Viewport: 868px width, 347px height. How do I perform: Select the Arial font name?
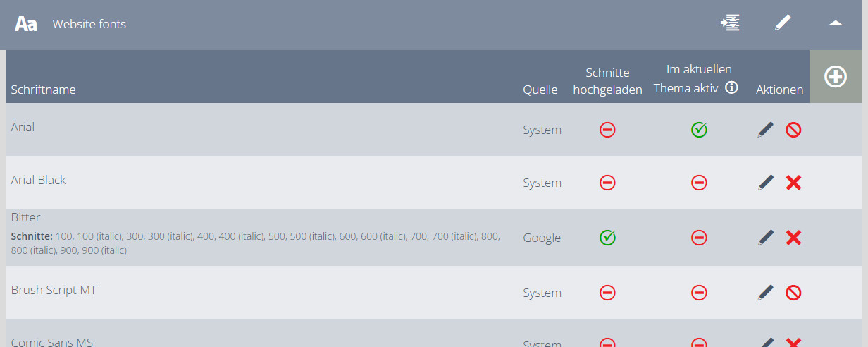pyautogui.click(x=23, y=127)
